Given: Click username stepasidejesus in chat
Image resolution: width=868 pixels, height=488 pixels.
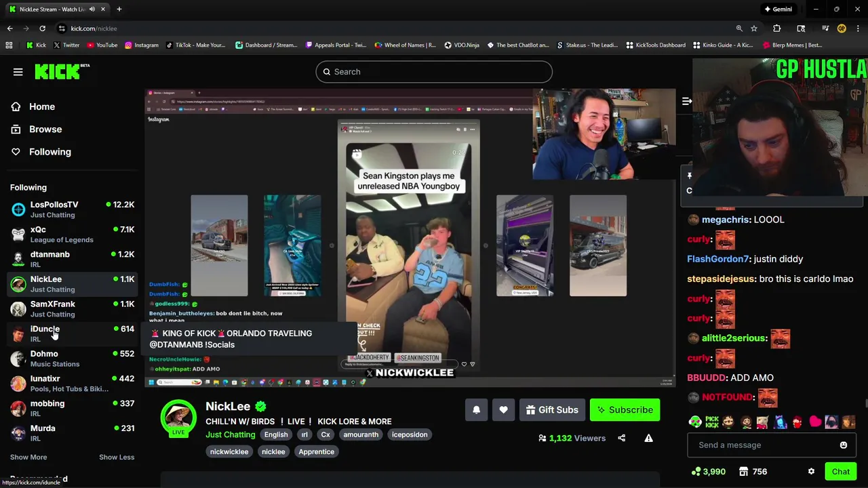Looking at the screenshot, I should tap(721, 279).
